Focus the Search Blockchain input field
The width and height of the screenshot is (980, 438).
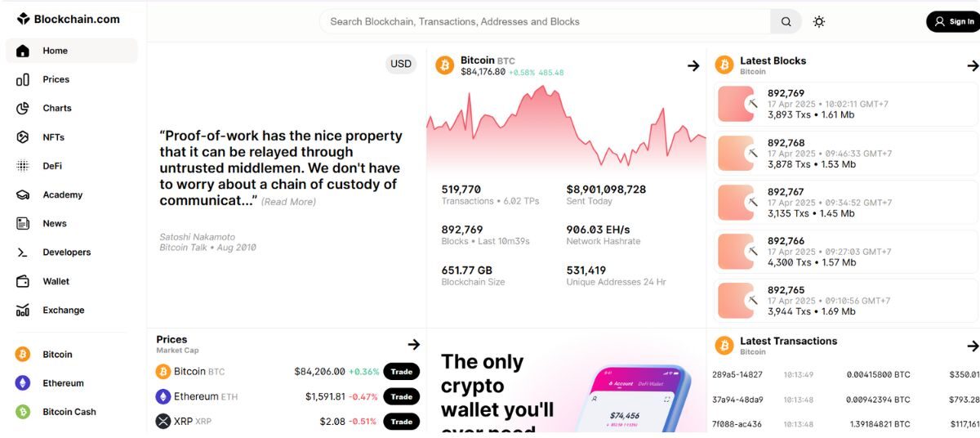(x=545, y=22)
